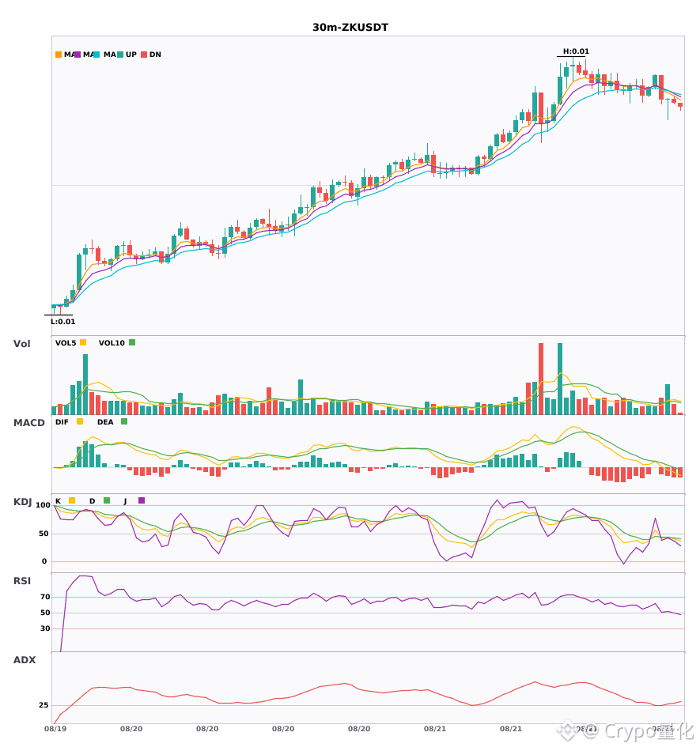Click the cyan MA legend swatch
700x751 pixels.
point(96,55)
